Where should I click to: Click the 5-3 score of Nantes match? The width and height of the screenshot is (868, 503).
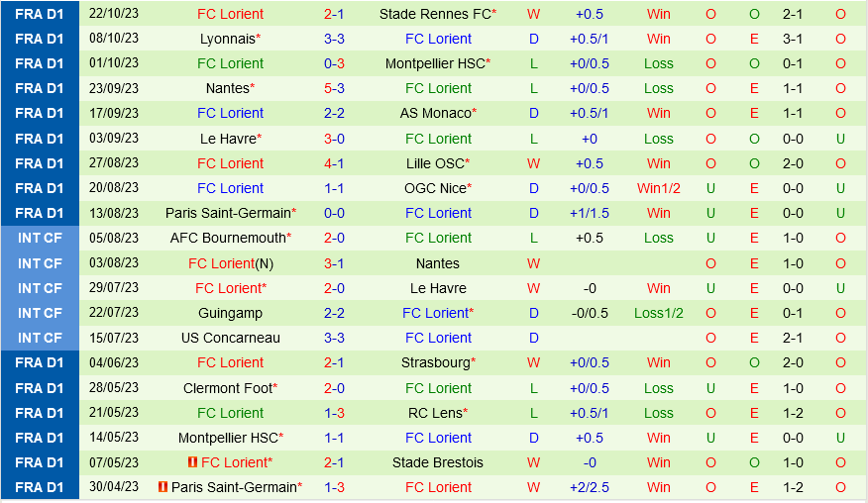coord(334,88)
